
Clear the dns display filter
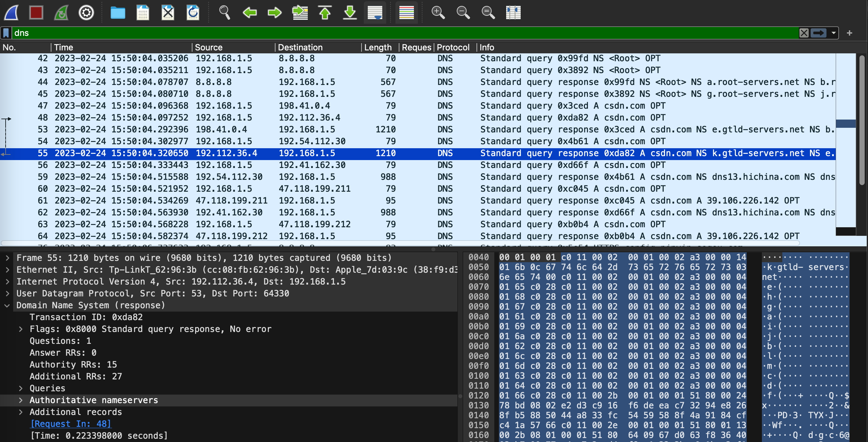[804, 33]
